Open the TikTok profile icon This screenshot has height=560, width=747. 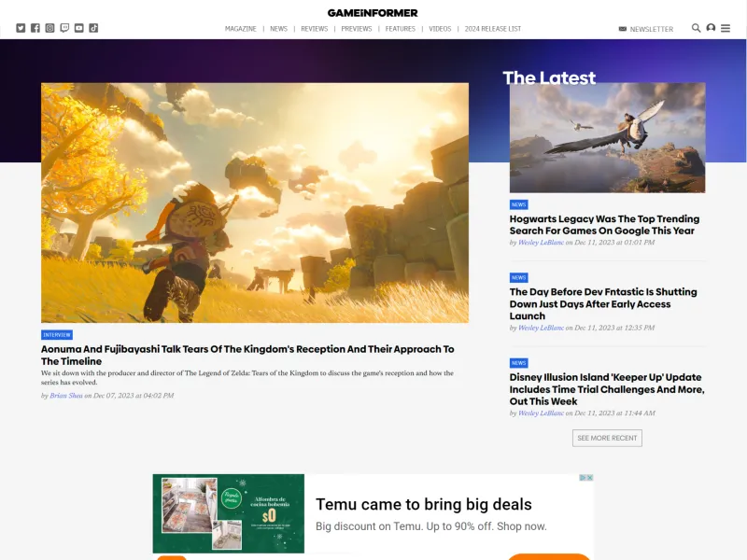(94, 28)
